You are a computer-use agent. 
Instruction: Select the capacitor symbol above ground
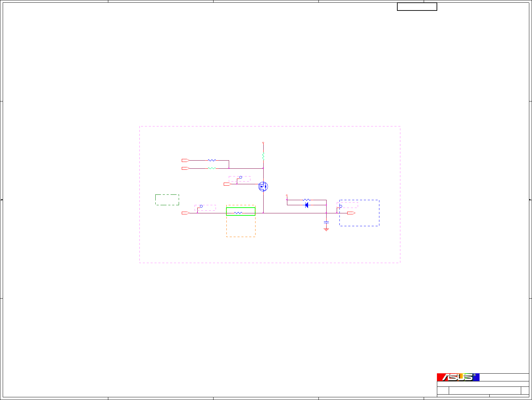pos(326,222)
